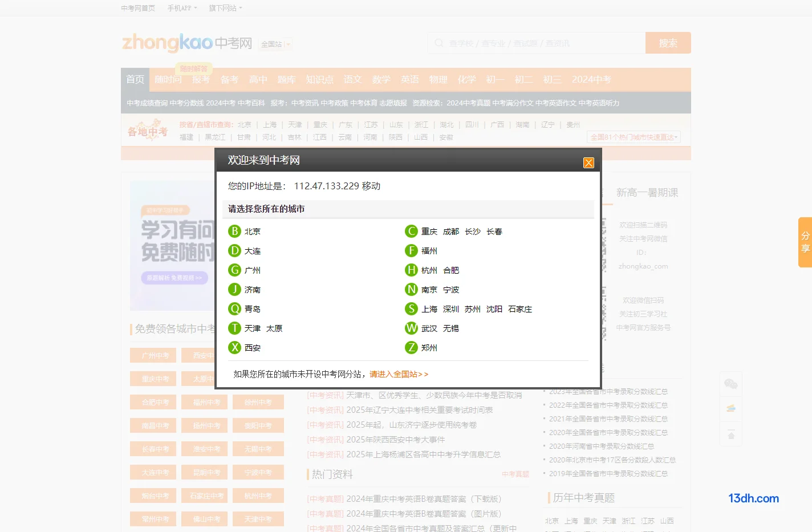Select letter F icon for Fuzhou
Image resolution: width=812 pixels, height=532 pixels.
(411, 250)
